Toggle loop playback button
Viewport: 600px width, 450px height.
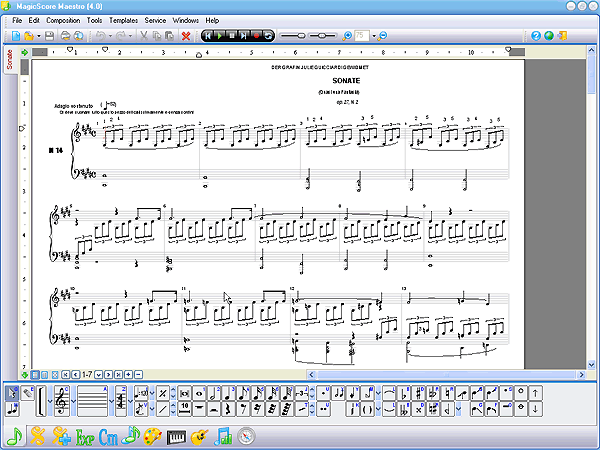pos(268,36)
